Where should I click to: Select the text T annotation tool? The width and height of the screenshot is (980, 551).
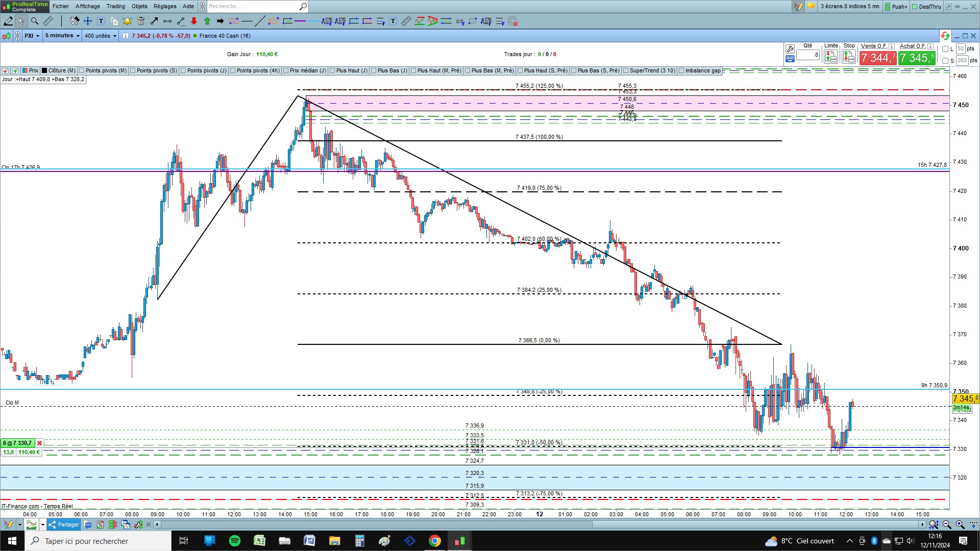tap(101, 21)
